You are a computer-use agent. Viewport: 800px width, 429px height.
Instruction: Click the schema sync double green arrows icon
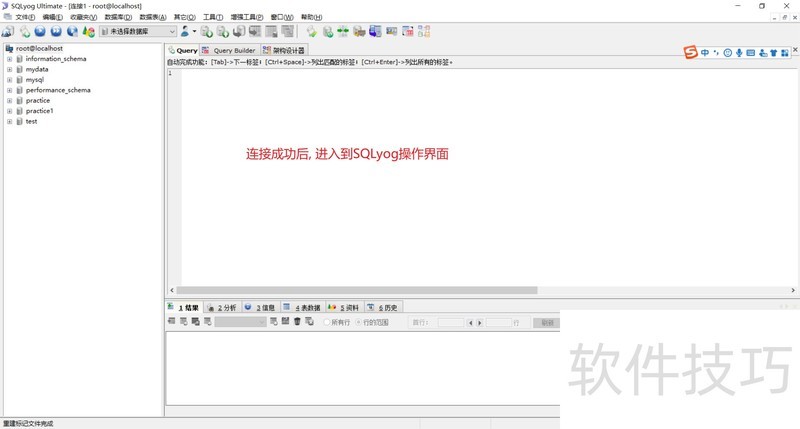point(343,32)
